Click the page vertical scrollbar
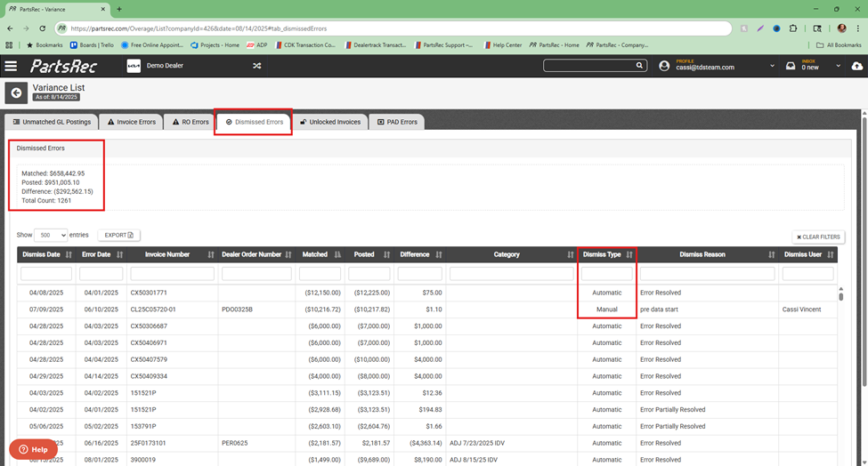Screen dimensions: 868x466 click(x=864, y=250)
